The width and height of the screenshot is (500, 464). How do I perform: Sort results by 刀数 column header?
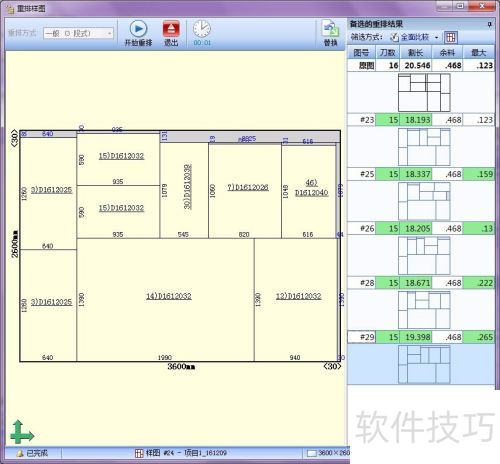click(x=388, y=53)
